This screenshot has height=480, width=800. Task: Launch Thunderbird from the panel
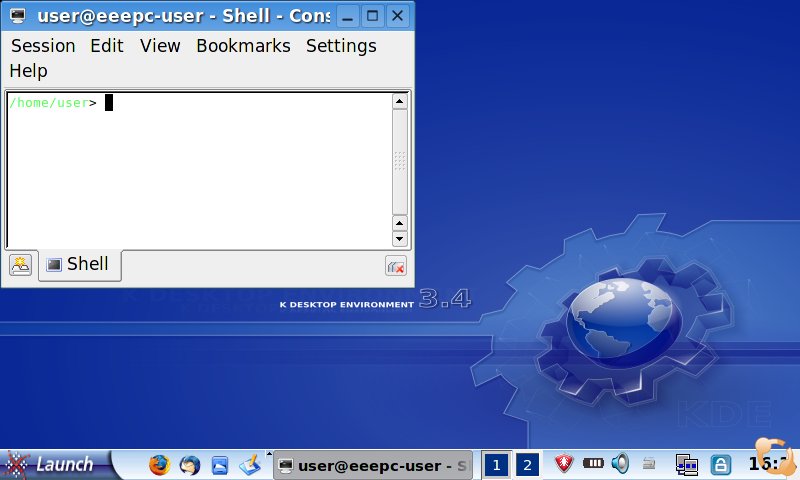coord(190,465)
